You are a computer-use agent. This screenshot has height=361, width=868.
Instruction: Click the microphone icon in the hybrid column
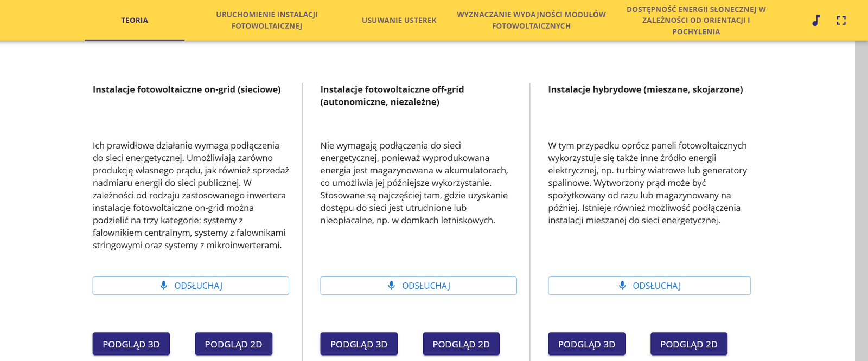[622, 286]
